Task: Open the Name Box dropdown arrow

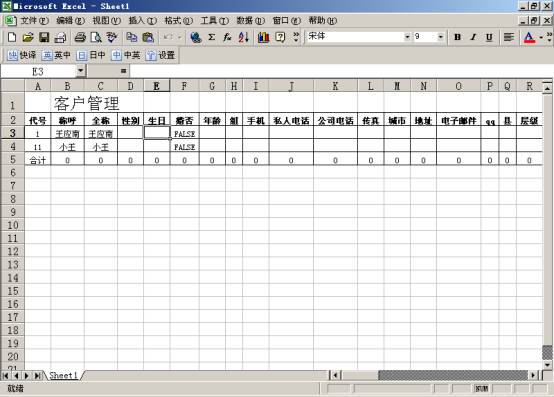Action: (81, 71)
